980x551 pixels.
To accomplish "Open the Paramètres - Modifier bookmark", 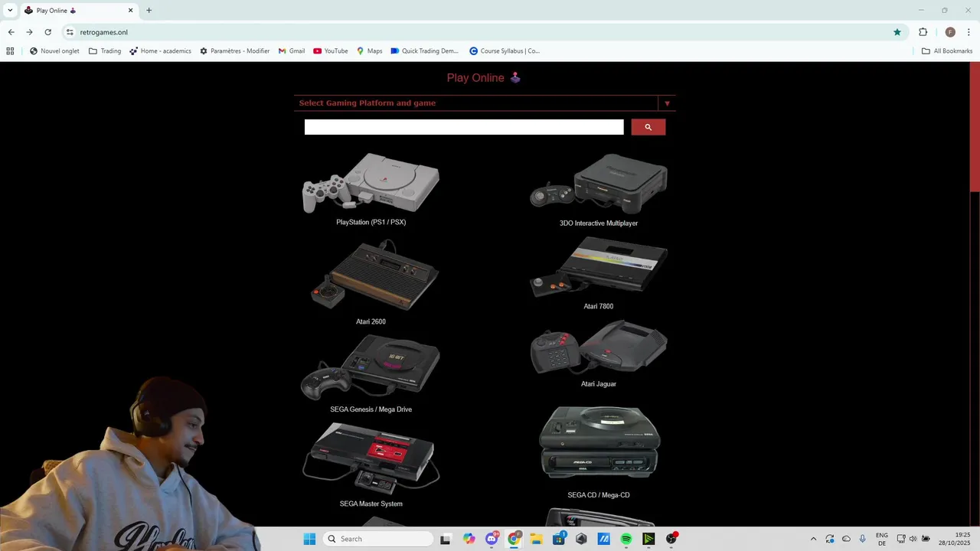I will pos(234,51).
